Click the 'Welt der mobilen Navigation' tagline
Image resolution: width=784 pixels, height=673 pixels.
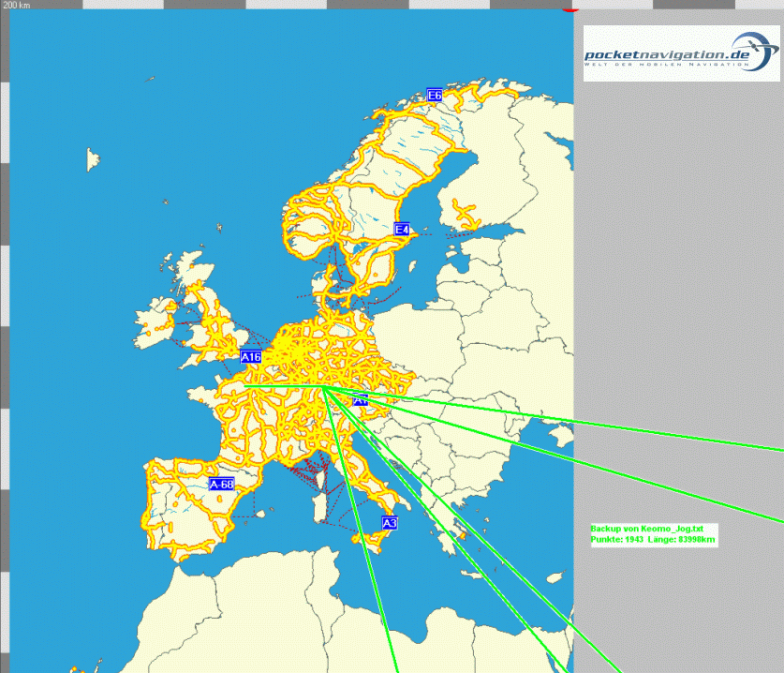coord(665,64)
